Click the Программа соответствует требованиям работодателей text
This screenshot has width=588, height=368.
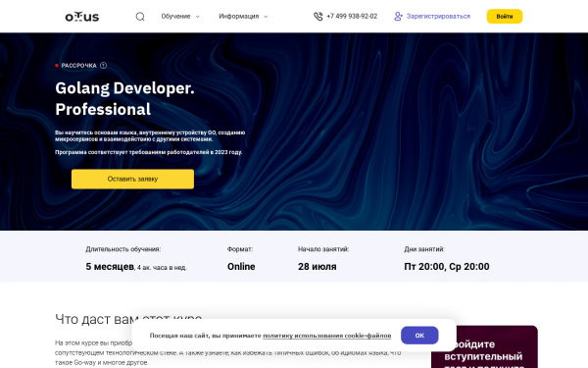pos(149,152)
